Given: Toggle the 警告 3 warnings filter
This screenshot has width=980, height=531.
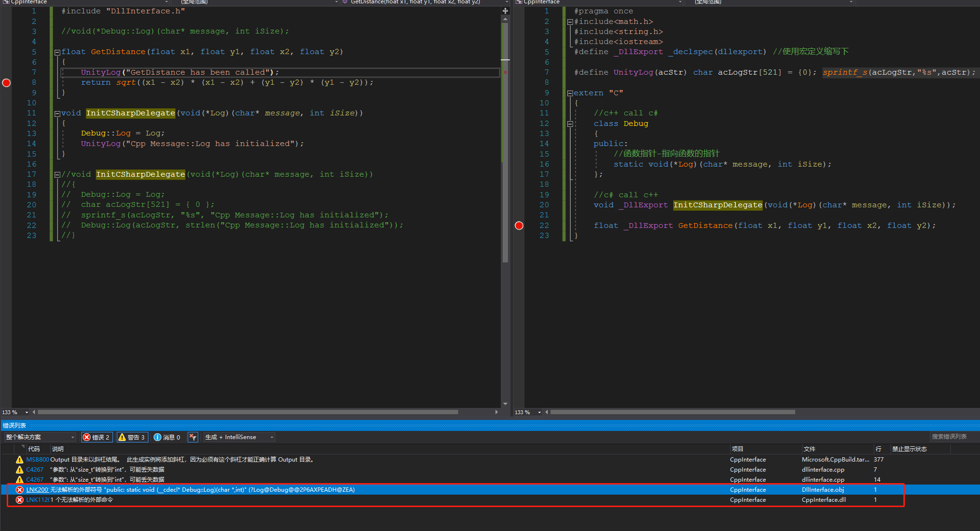Looking at the screenshot, I should pos(132,437).
